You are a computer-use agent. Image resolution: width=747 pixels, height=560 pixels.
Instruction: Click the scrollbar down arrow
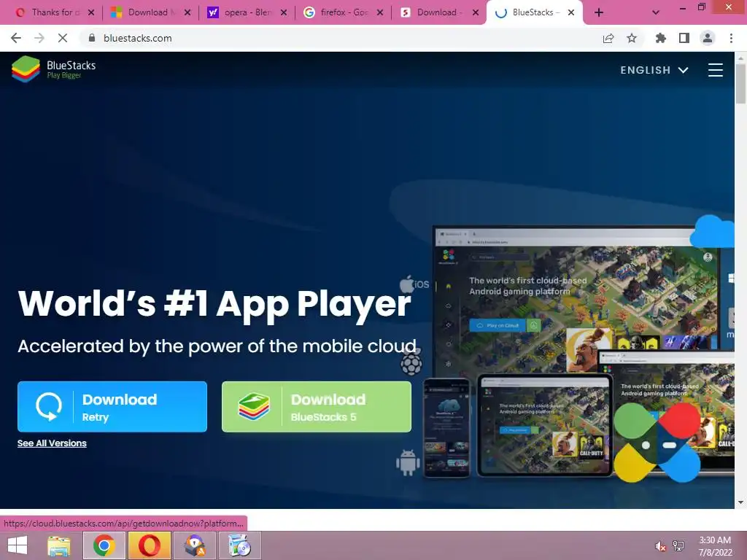click(x=740, y=502)
